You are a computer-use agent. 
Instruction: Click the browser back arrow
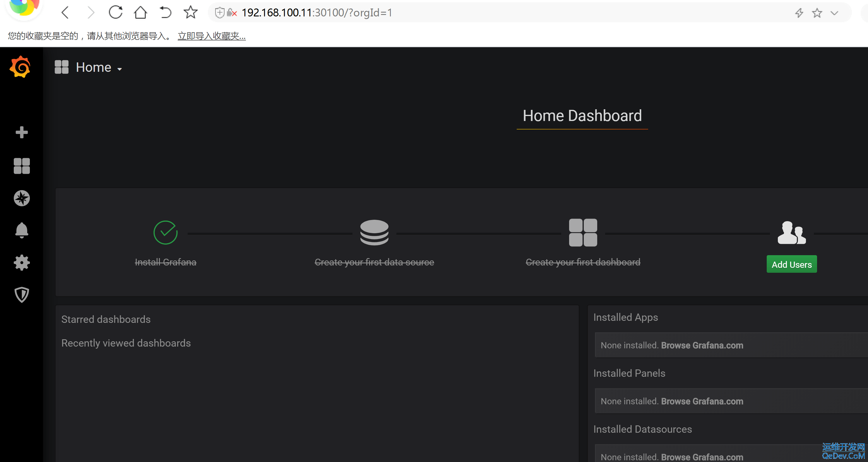[x=65, y=13]
